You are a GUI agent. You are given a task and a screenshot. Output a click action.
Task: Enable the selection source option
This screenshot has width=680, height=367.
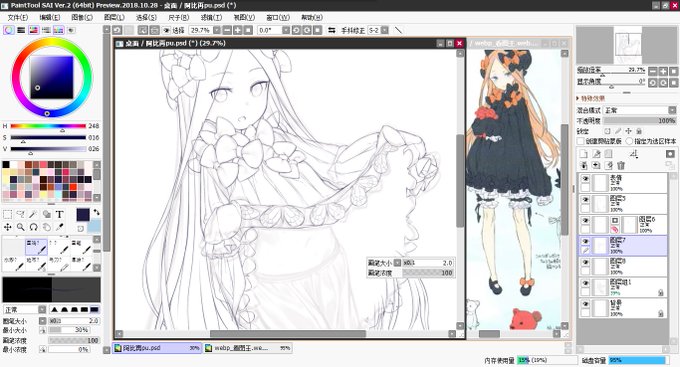[x=629, y=141]
